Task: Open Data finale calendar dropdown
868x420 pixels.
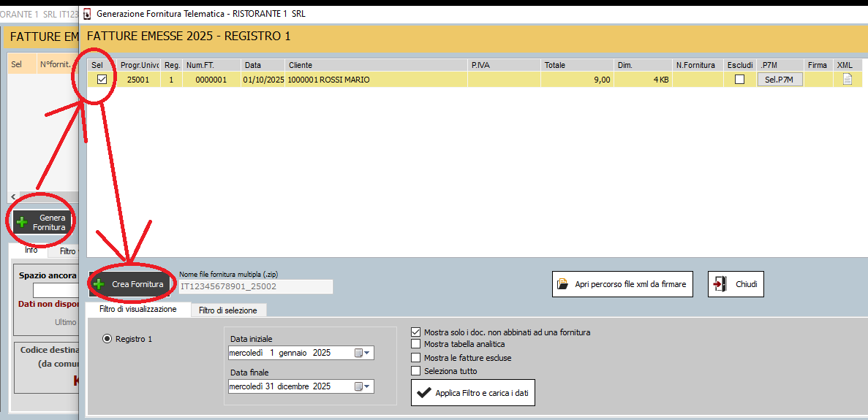Action: click(x=363, y=386)
